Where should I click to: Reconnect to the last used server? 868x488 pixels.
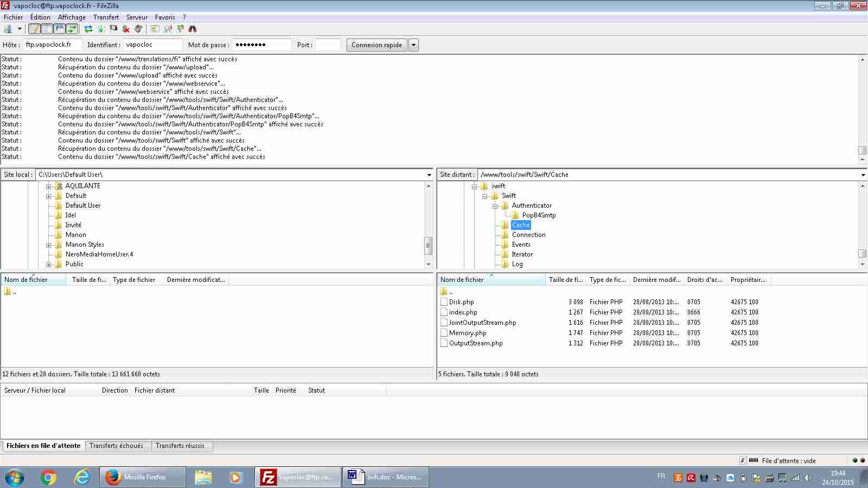[x=138, y=29]
